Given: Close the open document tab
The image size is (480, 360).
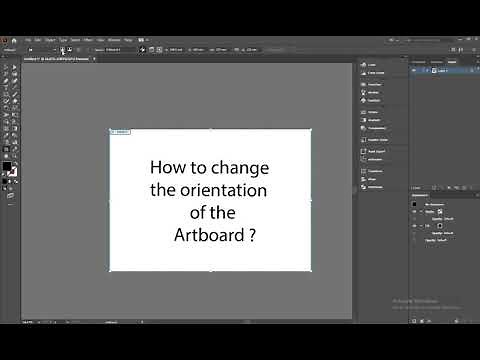Looking at the screenshot, I should pyautogui.click(x=94, y=59).
